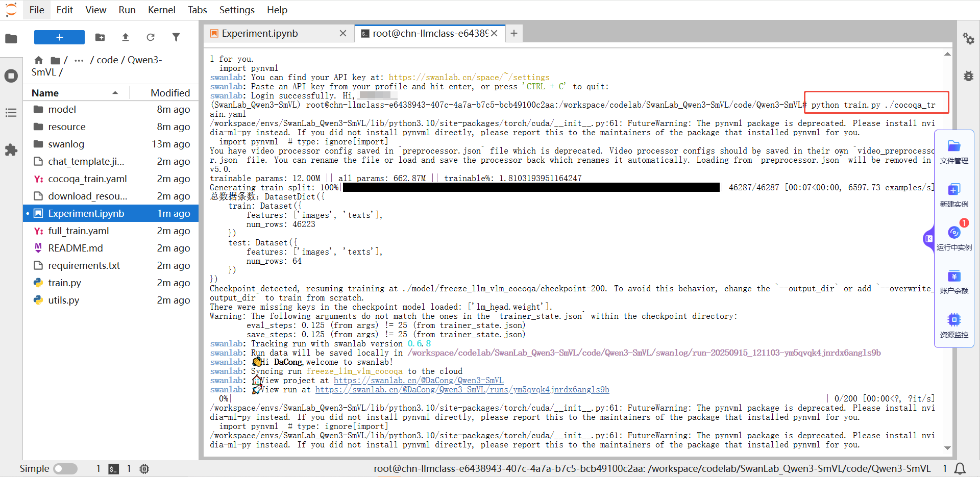The height and width of the screenshot is (477, 980).
Task: Select the swanlog folder
Action: (x=111, y=144)
